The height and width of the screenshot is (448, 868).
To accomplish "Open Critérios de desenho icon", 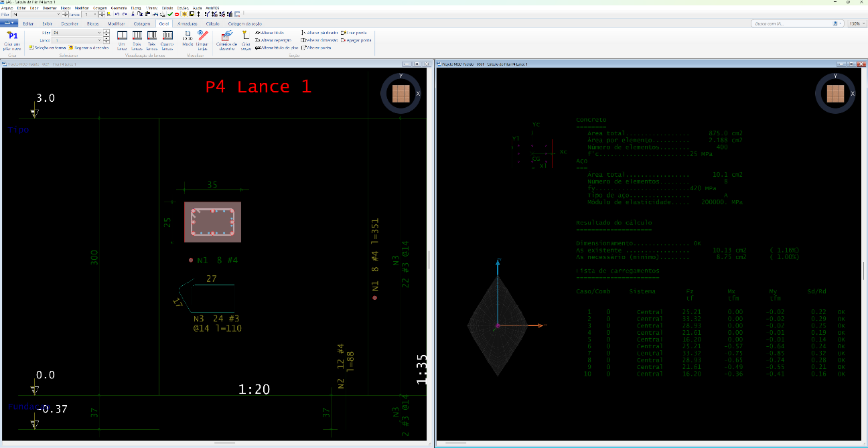I will point(227,40).
